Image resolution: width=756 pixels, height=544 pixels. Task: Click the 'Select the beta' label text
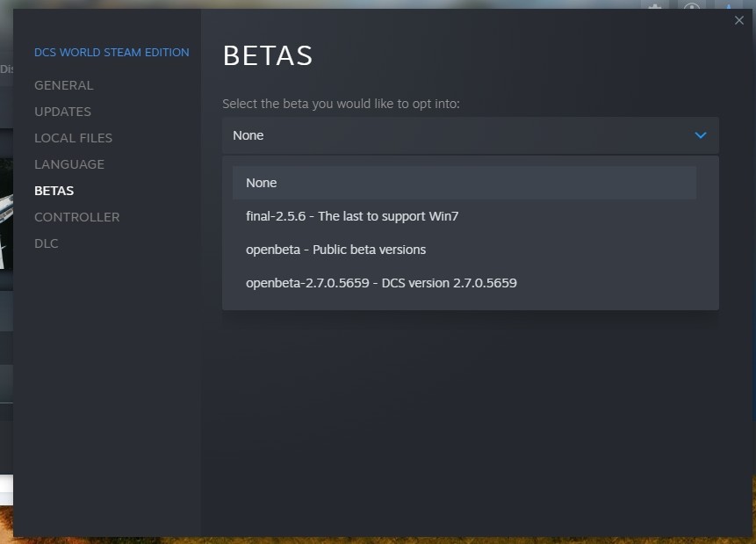tap(341, 104)
